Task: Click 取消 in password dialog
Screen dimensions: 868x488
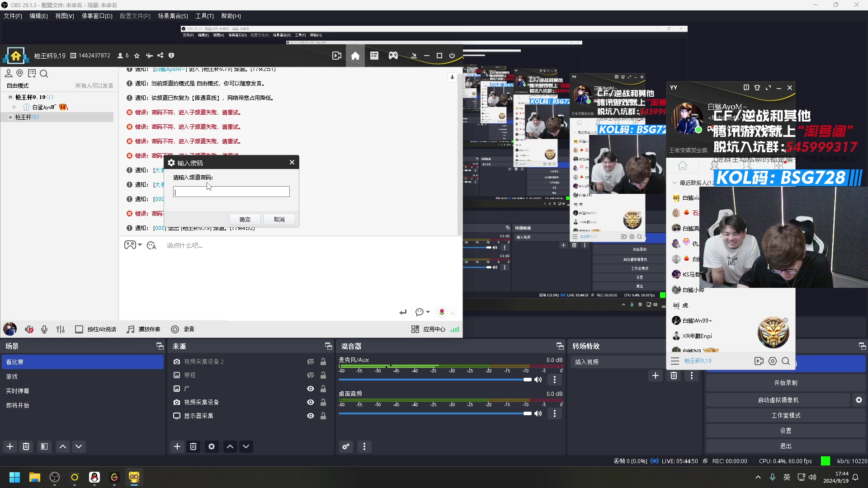Action: [279, 220]
